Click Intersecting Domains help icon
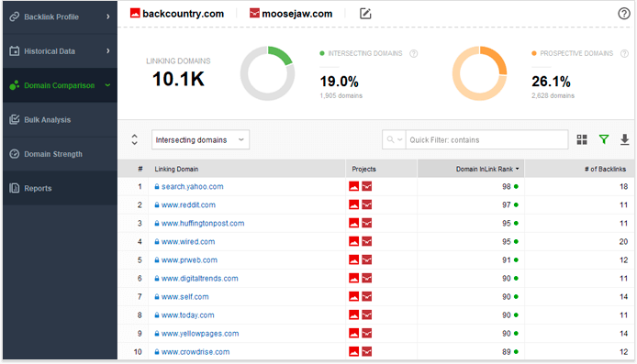The height and width of the screenshot is (364, 637). (x=414, y=53)
